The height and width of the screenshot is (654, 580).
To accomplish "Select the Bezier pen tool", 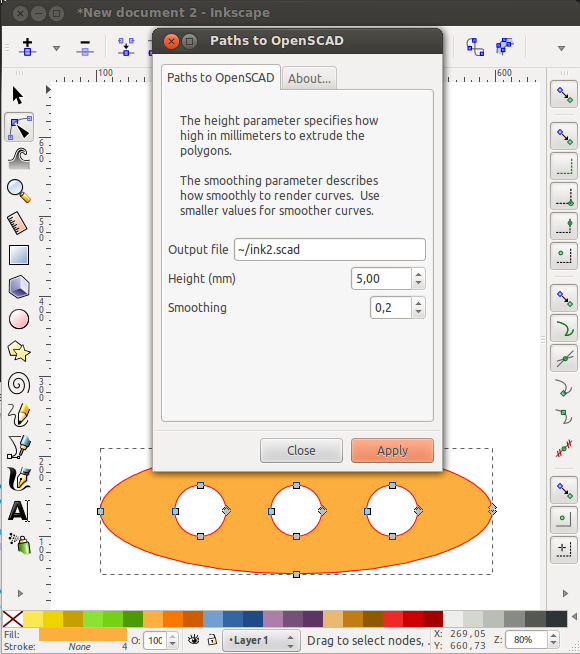I will [19, 447].
